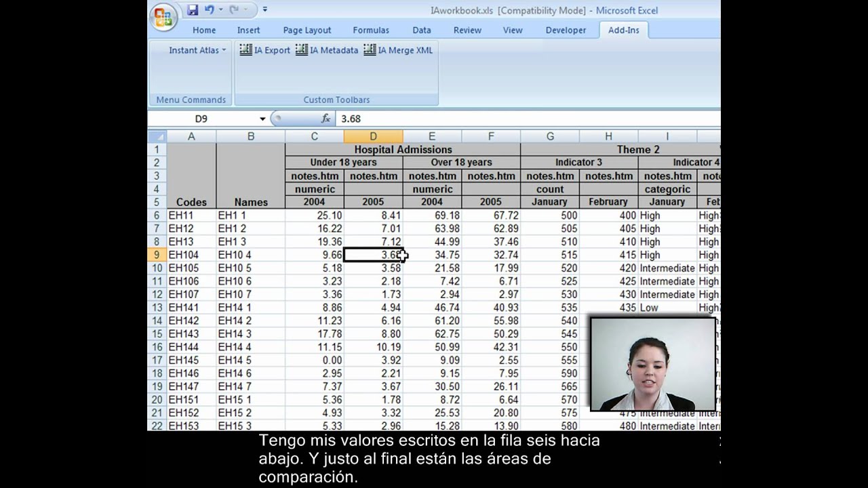
Task: Select the Theme 2 header cell
Action: pyautogui.click(x=638, y=150)
